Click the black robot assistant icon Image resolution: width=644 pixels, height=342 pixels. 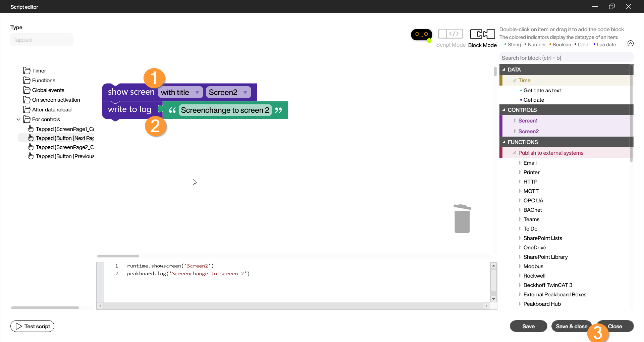click(421, 35)
